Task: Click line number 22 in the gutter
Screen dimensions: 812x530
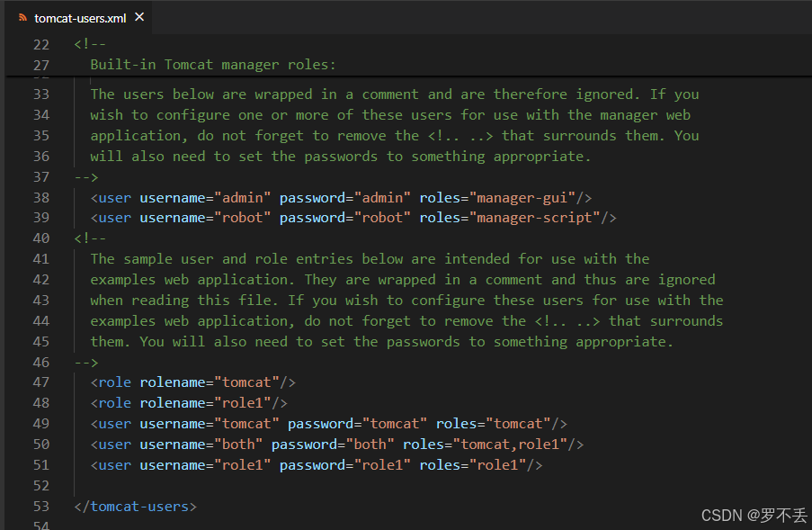Action: (40, 45)
